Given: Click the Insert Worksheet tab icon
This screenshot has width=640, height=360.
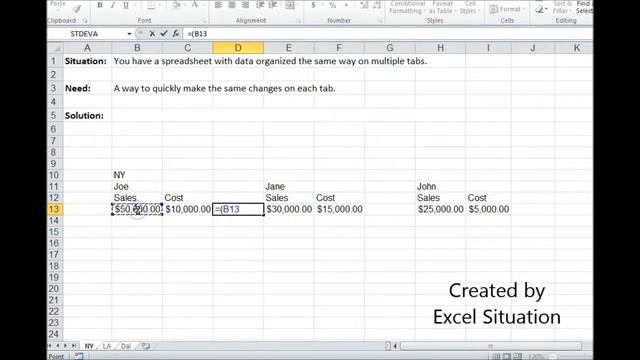Looking at the screenshot, I should click(x=146, y=346).
